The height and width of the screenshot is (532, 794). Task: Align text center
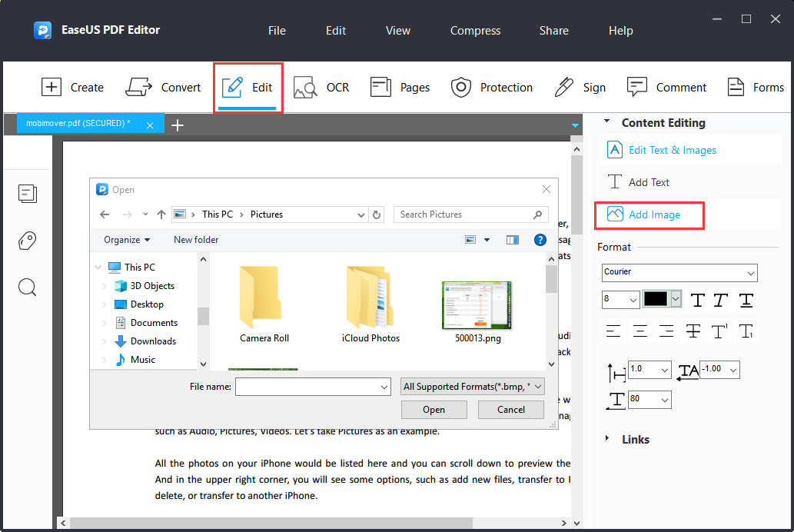[x=640, y=331]
